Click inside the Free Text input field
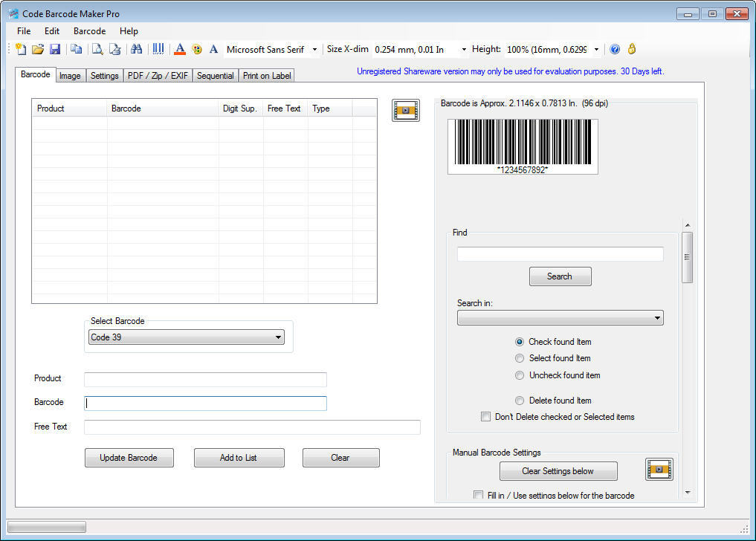Image resolution: width=756 pixels, height=541 pixels. (253, 427)
